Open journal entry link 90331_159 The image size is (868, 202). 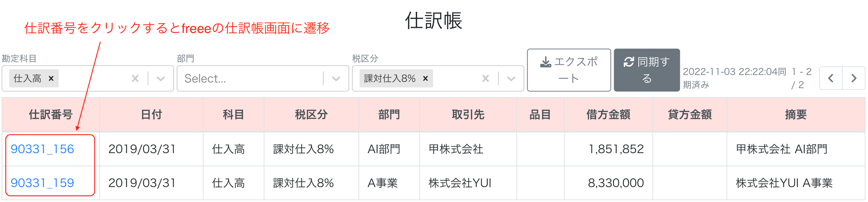pyautogui.click(x=42, y=183)
